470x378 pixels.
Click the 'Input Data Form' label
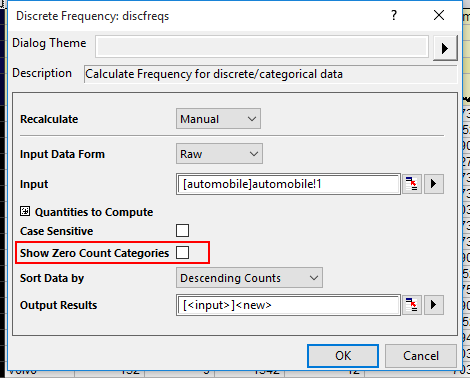(x=62, y=154)
